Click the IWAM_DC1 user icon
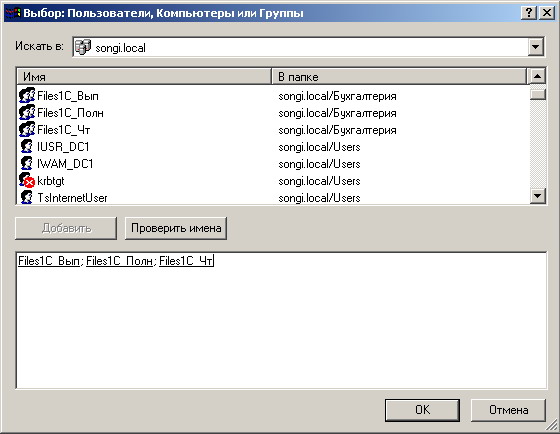The image size is (560, 434). pyautogui.click(x=27, y=164)
